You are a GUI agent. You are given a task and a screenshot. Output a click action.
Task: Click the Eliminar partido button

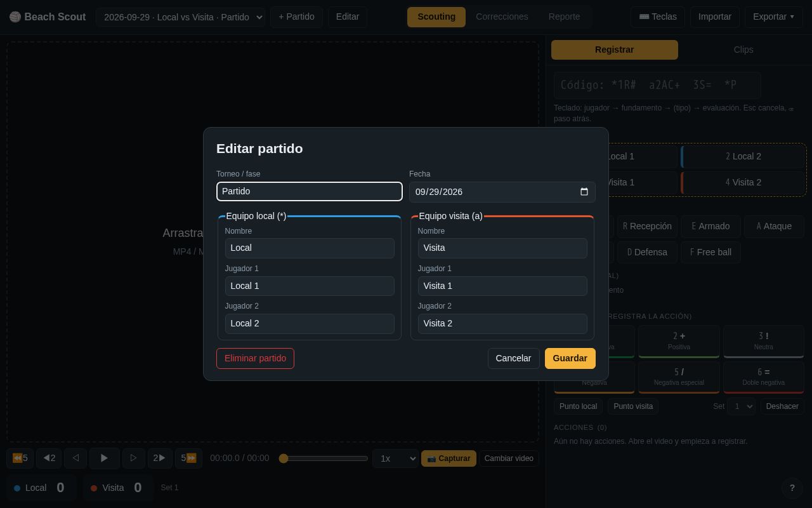tap(255, 358)
